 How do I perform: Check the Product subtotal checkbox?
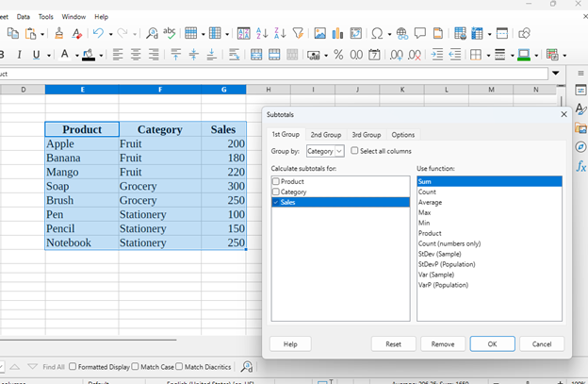click(276, 181)
